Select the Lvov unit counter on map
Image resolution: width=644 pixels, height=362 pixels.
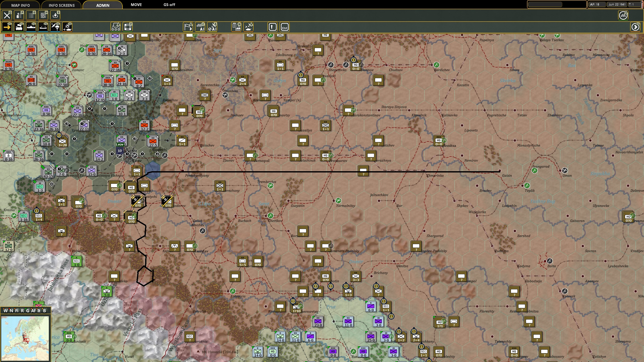pos(122,141)
